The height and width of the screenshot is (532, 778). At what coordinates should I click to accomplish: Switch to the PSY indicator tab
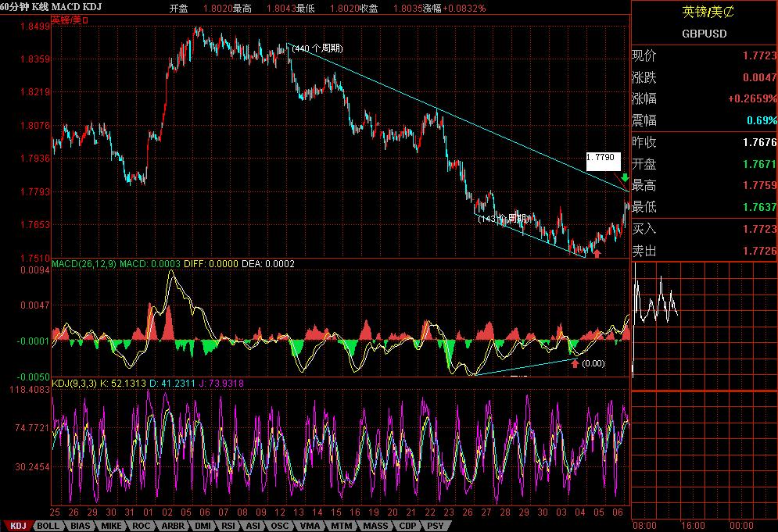pos(434,527)
